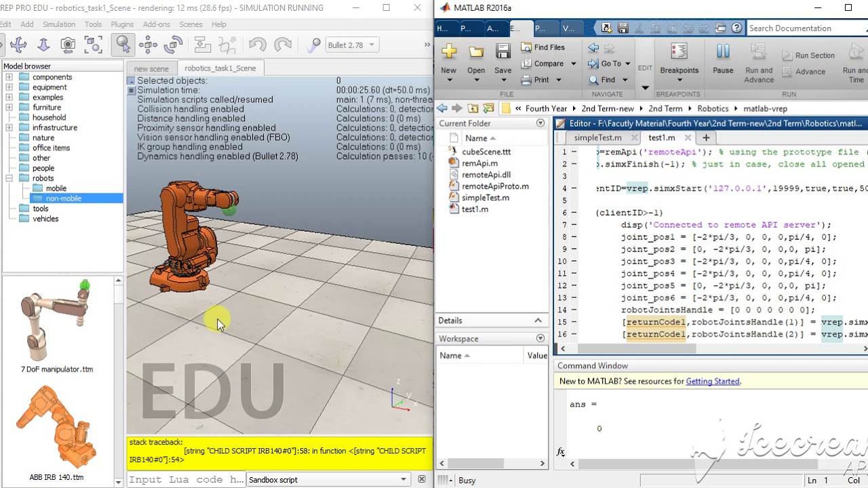This screenshot has width=868, height=488.
Task: Show more V-REP toolbar items chevron
Action: pyautogui.click(x=427, y=45)
